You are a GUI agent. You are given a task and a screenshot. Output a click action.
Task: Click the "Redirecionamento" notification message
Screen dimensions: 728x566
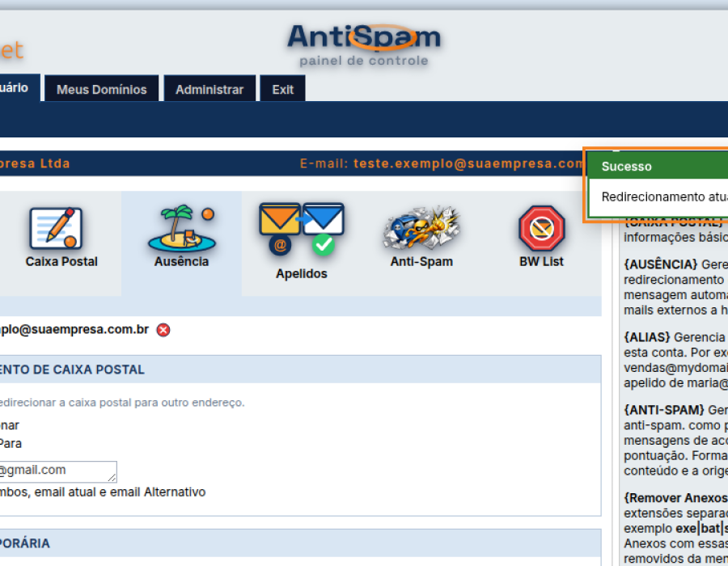pos(664,196)
